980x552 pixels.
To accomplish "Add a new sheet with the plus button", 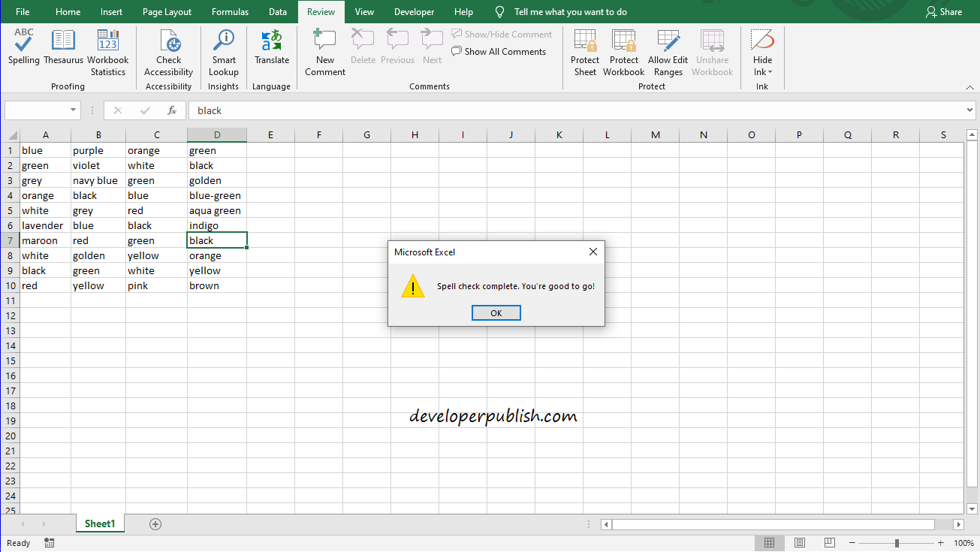I will pyautogui.click(x=155, y=523).
